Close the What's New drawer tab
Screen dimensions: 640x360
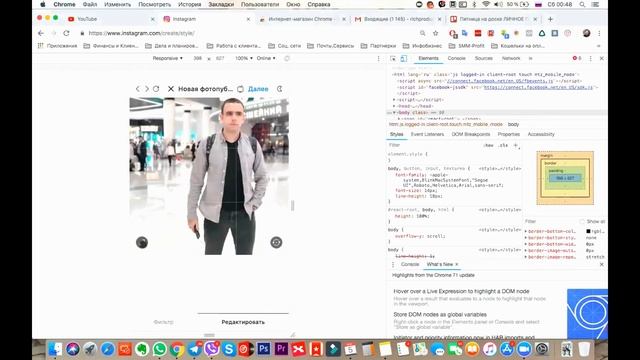(457, 264)
